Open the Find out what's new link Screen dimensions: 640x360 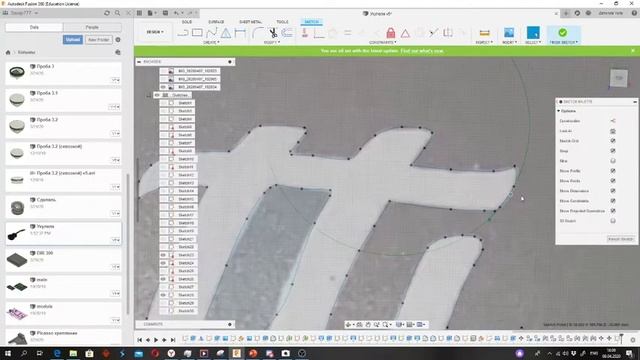(x=422, y=51)
